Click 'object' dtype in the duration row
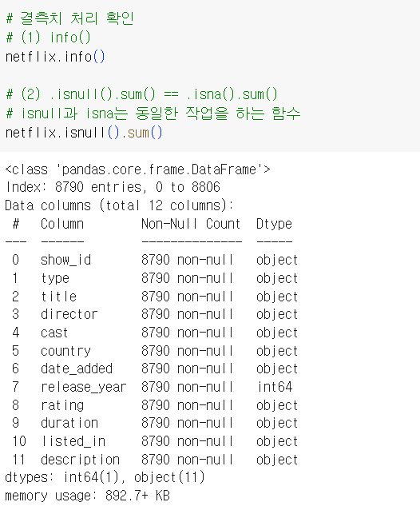This screenshot has width=420, height=506. click(x=277, y=423)
